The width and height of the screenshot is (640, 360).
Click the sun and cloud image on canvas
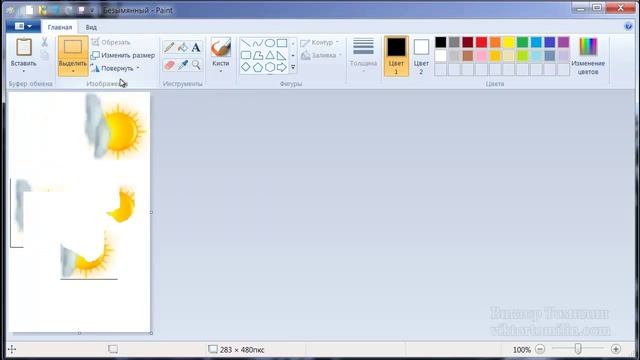tap(115, 127)
